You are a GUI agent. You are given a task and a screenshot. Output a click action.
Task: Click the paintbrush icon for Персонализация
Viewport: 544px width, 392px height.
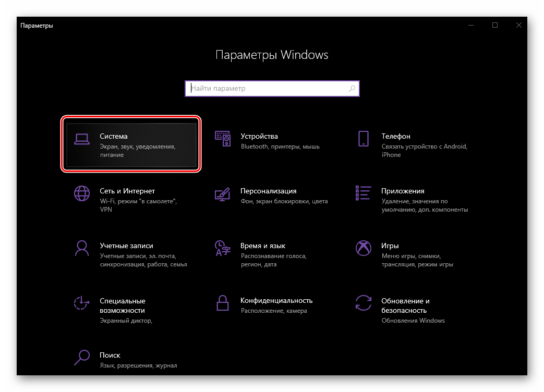222,194
